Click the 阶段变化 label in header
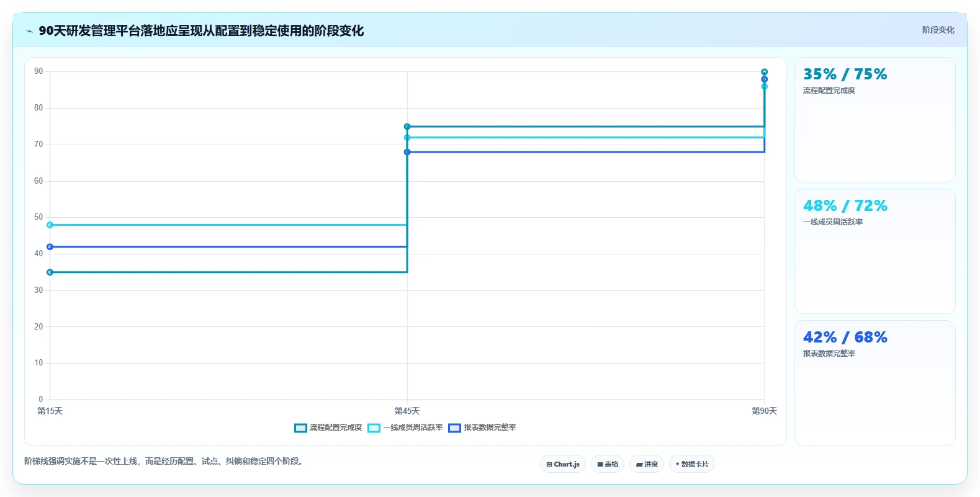The width and height of the screenshot is (980, 497). coord(938,30)
